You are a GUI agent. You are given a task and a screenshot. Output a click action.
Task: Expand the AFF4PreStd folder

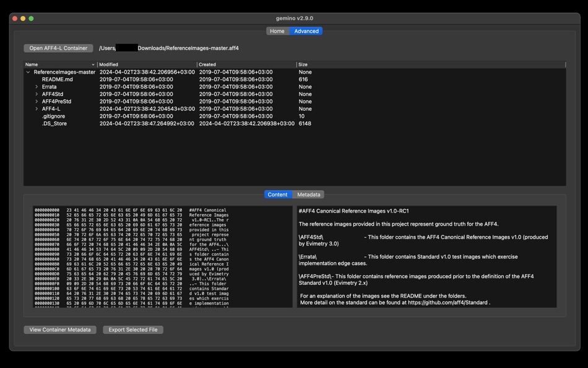[37, 102]
